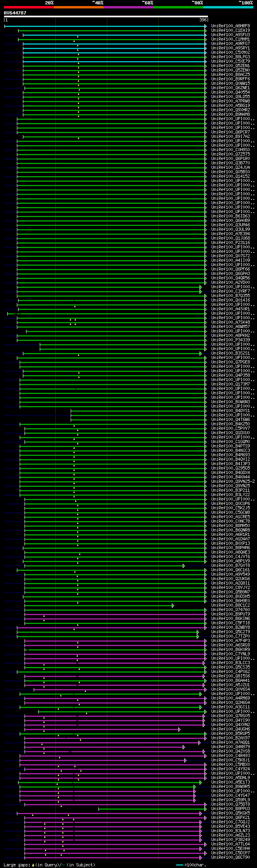Screen dimensions: 257x868
Task: Click the orange ~40% identity legend segment
Action: click(78, 7)
